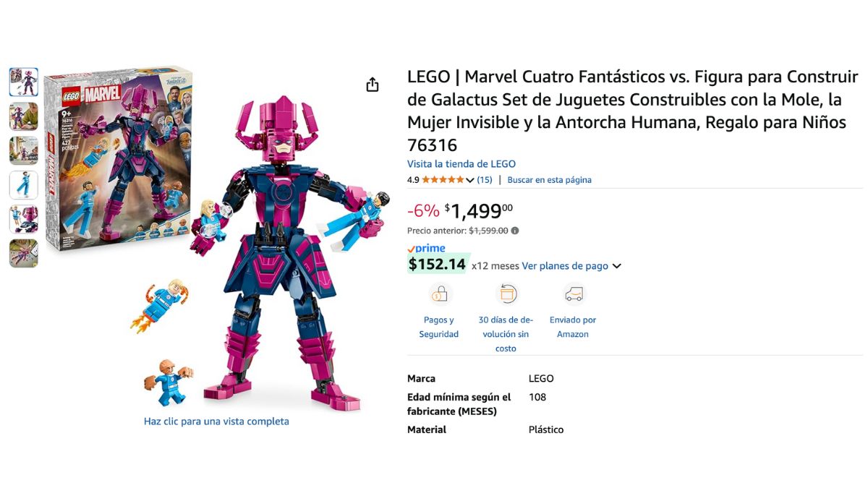
Task: Open the 15 reviews count link
Action: click(485, 180)
